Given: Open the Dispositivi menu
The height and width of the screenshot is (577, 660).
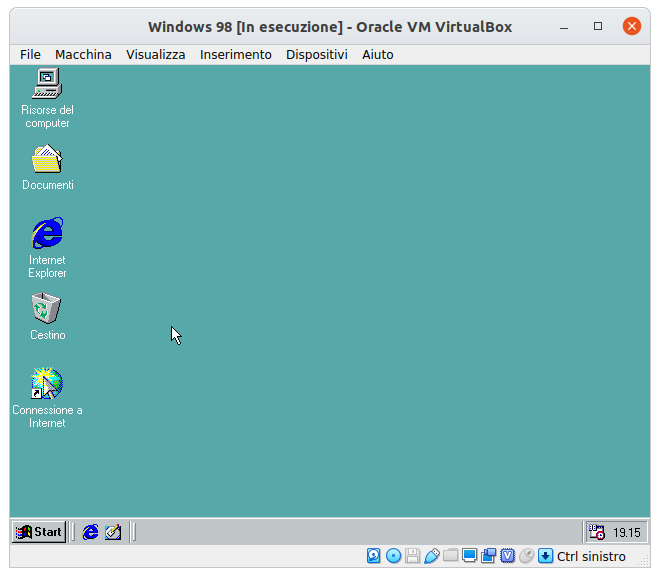Looking at the screenshot, I should (316, 54).
